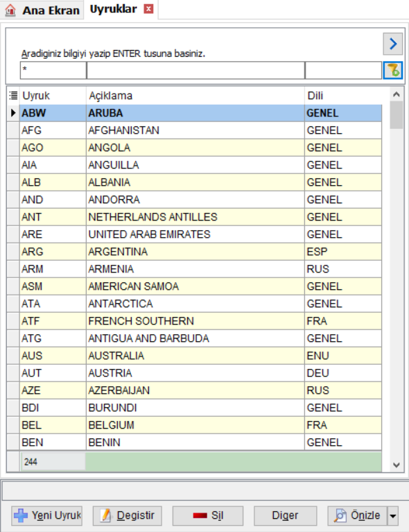The image size is (409, 532).
Task: Close the Uyruklar tab with red X
Action: 148,9
